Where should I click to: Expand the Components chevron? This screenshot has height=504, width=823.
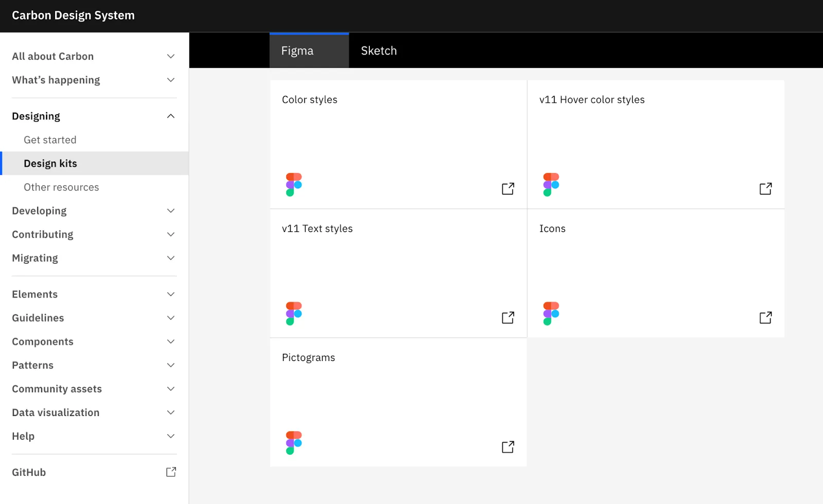click(x=171, y=341)
